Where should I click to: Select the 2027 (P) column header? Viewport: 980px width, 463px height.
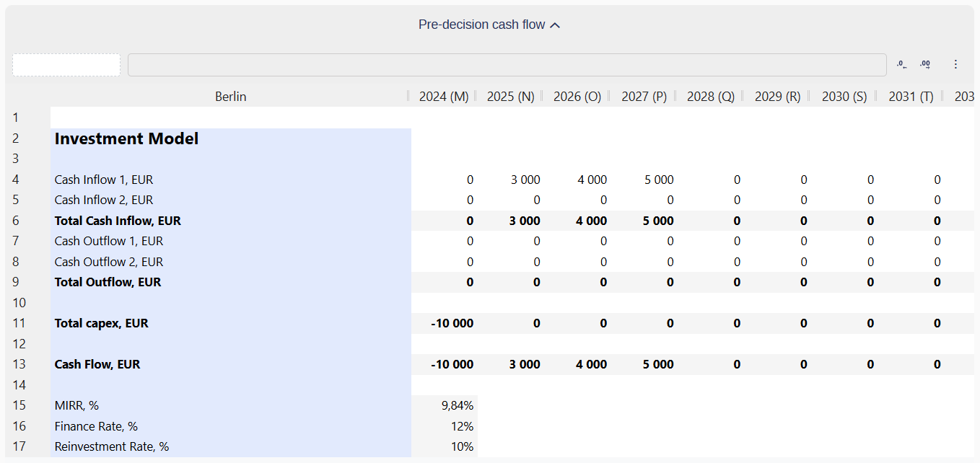click(x=644, y=97)
